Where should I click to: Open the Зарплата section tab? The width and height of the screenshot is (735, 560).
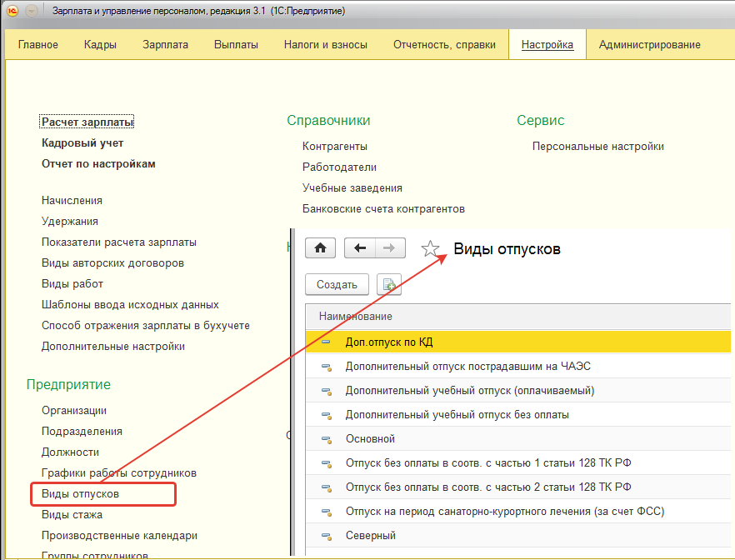tap(165, 45)
